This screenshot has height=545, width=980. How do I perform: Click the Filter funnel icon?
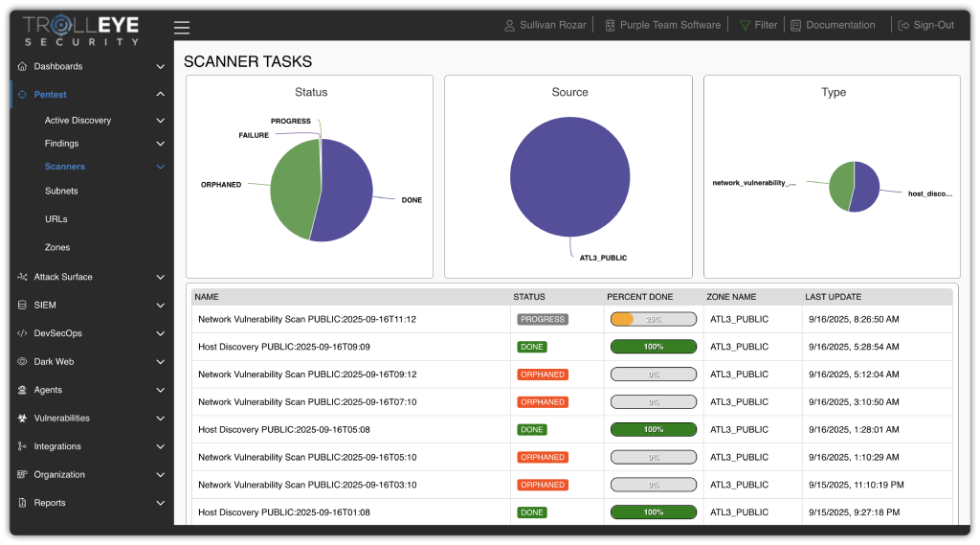coord(746,25)
